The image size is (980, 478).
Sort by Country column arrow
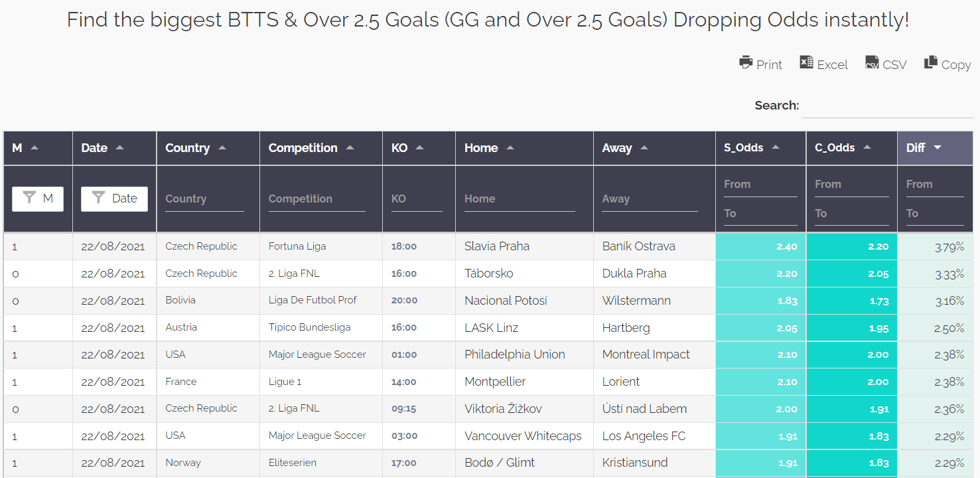(222, 147)
